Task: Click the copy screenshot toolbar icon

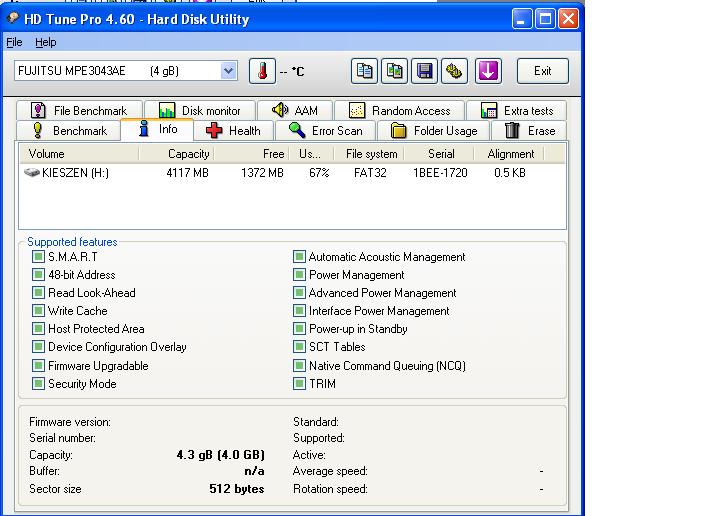Action: click(x=394, y=71)
